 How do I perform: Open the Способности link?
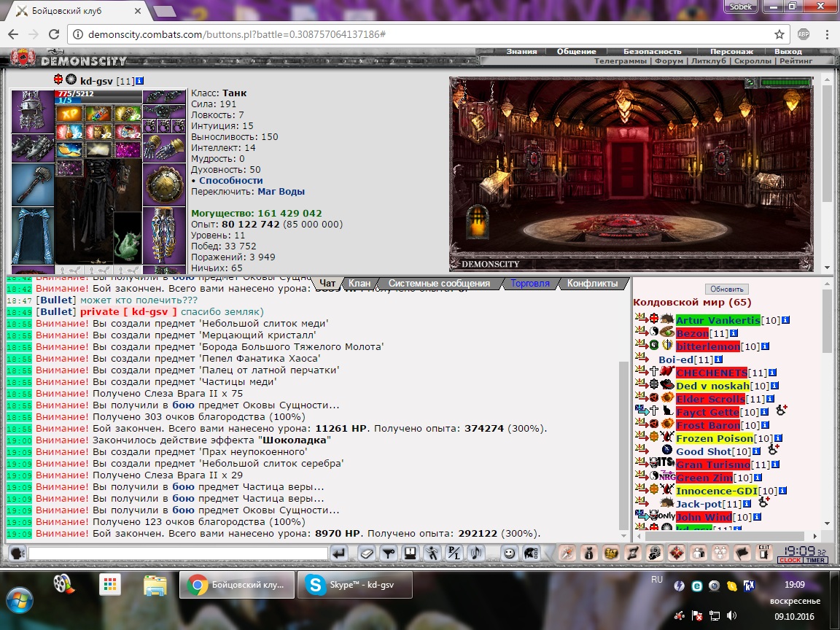[x=231, y=181]
